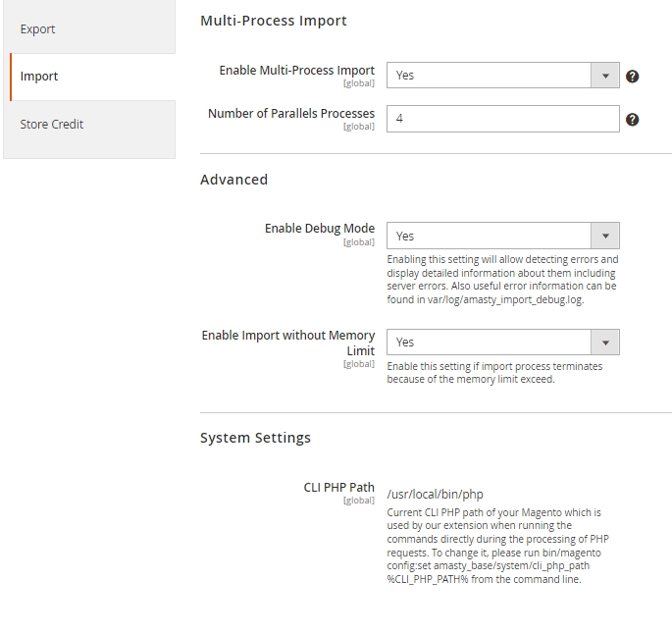Click the CLI PHP Path label

339,488
